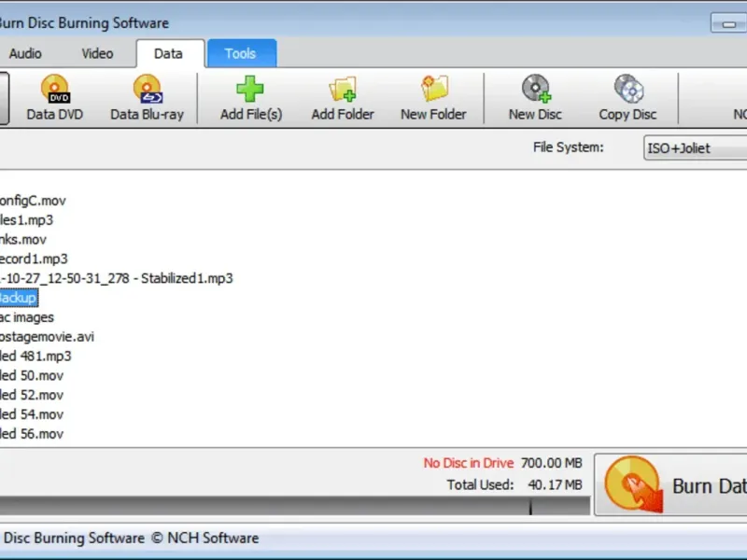The image size is (747, 560).
Task: Click the Add Folder icon
Action: (x=343, y=89)
